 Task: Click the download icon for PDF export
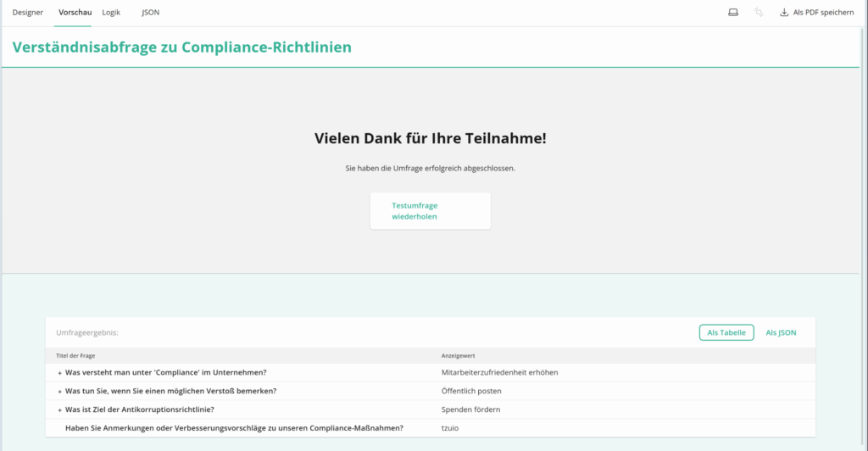tap(784, 13)
